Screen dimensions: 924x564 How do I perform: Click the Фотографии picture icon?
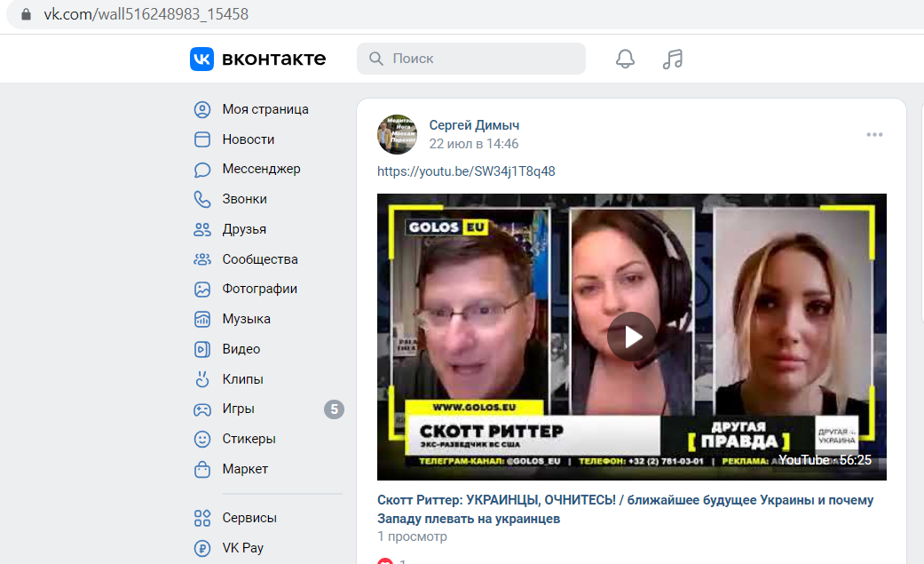point(202,289)
